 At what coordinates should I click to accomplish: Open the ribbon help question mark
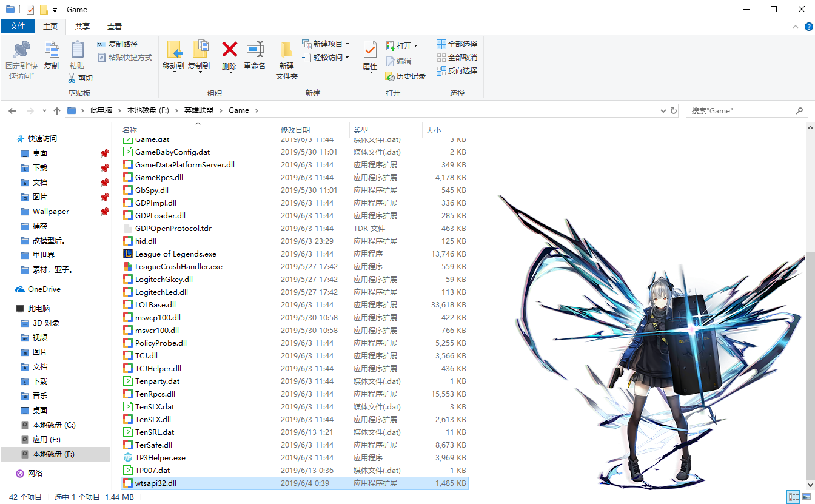[808, 27]
